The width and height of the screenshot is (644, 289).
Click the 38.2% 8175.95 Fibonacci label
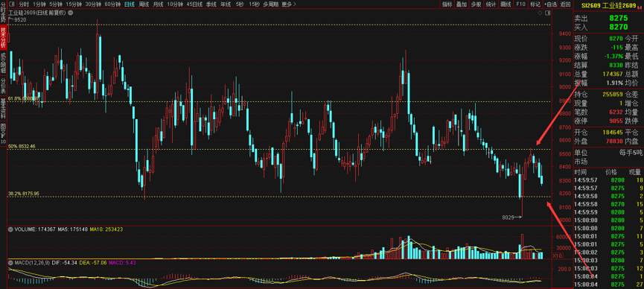tap(23, 193)
